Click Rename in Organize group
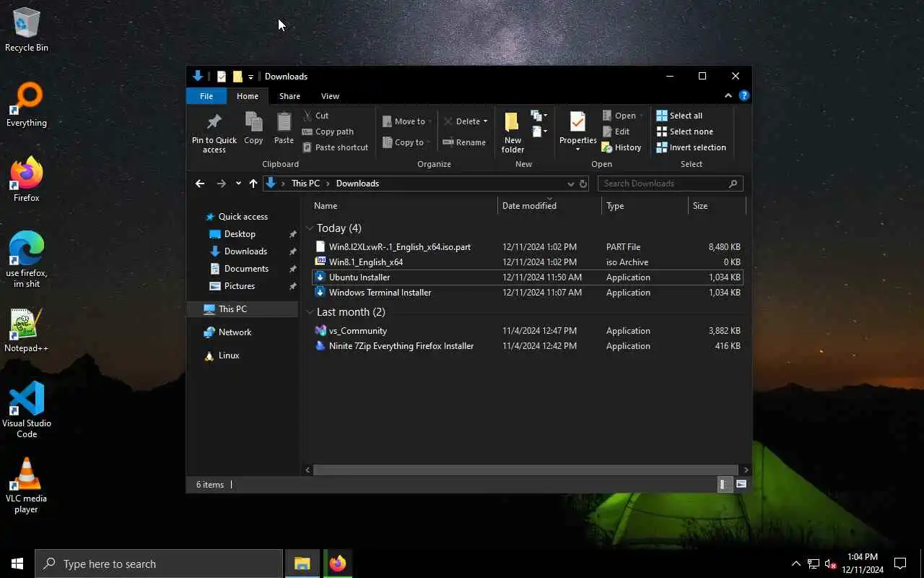 (464, 142)
